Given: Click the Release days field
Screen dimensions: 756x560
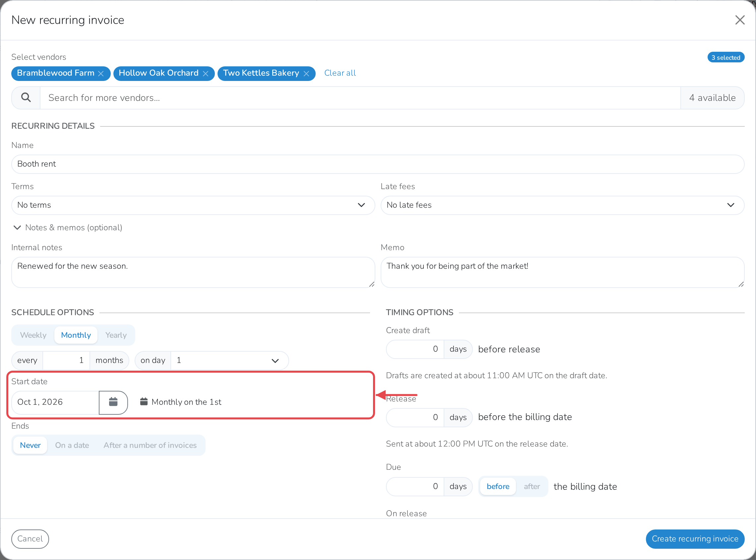Looking at the screenshot, I should (415, 417).
